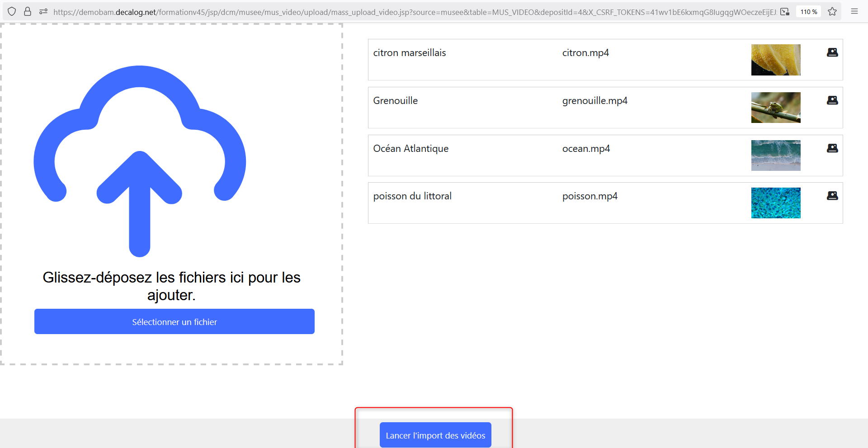Click the padlock site security icon
The height and width of the screenshot is (448, 868).
(x=28, y=12)
